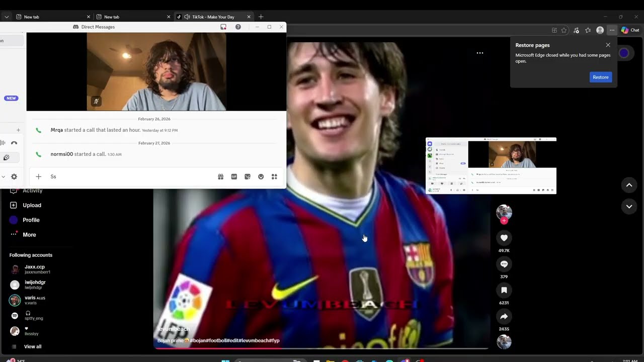This screenshot has width=644, height=362.
Task: Open the sticker picker in Discord
Action: point(248,176)
